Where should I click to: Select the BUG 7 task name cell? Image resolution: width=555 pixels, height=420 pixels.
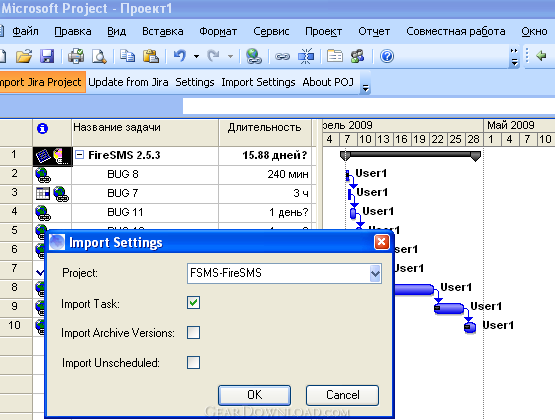pyautogui.click(x=145, y=193)
